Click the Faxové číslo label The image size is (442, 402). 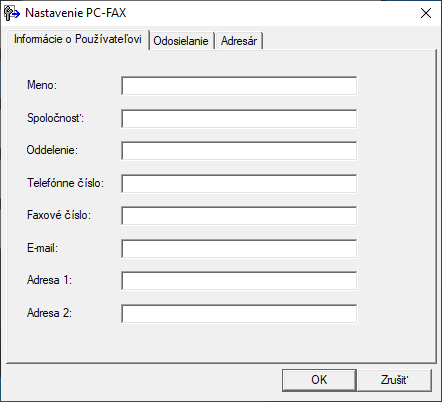(59, 215)
